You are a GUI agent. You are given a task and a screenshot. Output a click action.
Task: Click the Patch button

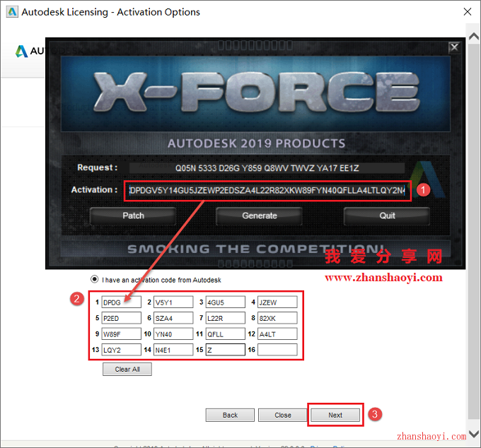133,216
